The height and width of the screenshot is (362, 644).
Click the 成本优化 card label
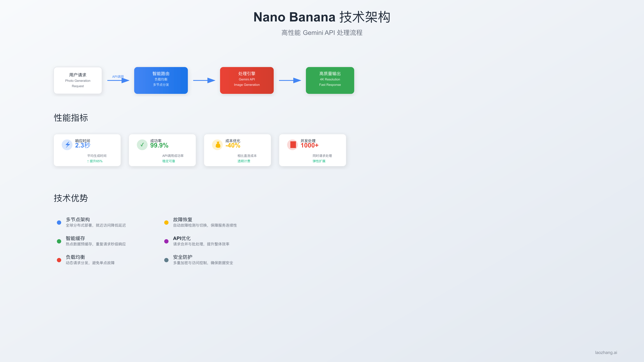(x=233, y=141)
